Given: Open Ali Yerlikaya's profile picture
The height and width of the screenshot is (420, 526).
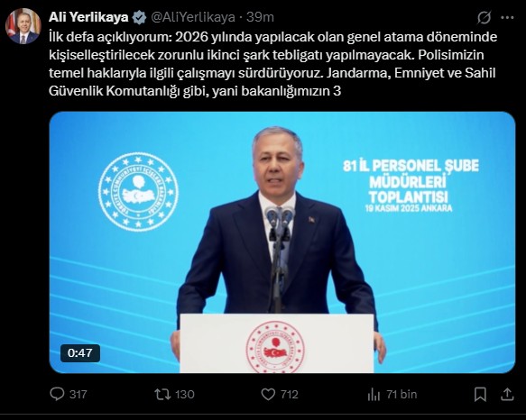Looking at the screenshot, I should (x=23, y=26).
